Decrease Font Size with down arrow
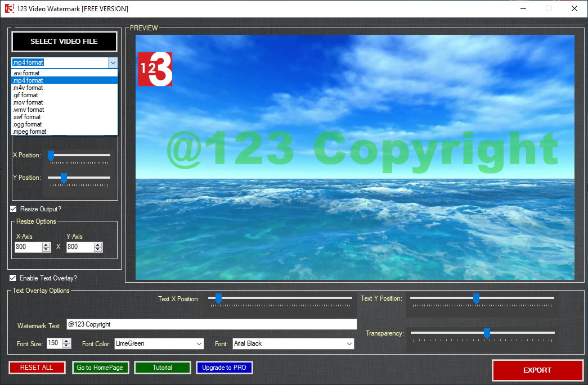588x385 pixels. point(66,346)
